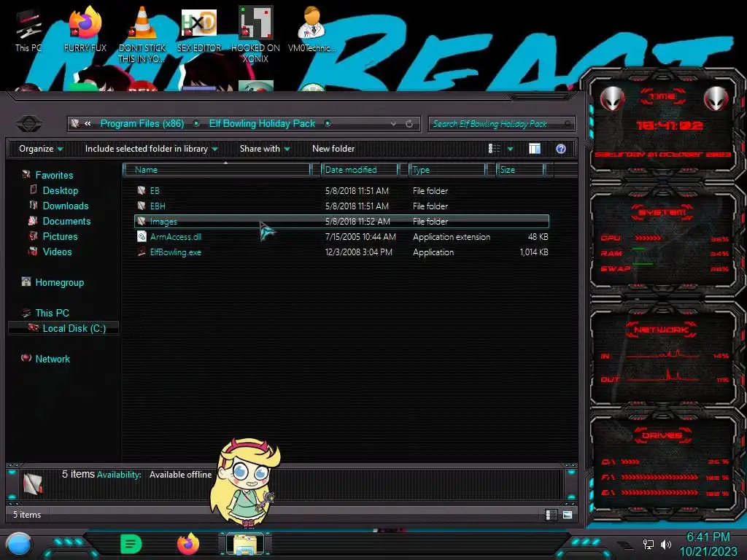Open Explorer help question mark
The image size is (747, 560).
(x=561, y=149)
